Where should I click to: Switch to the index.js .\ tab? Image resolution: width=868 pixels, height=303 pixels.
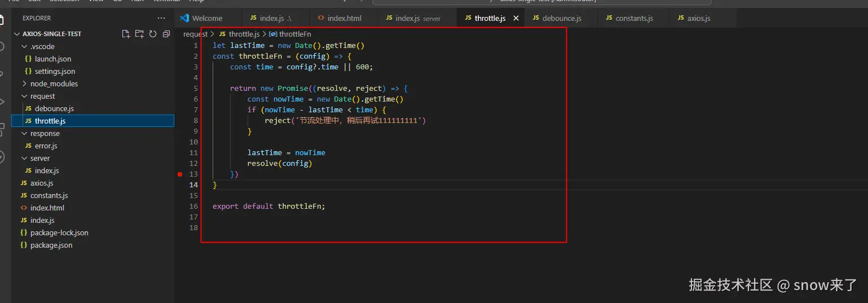[276, 18]
